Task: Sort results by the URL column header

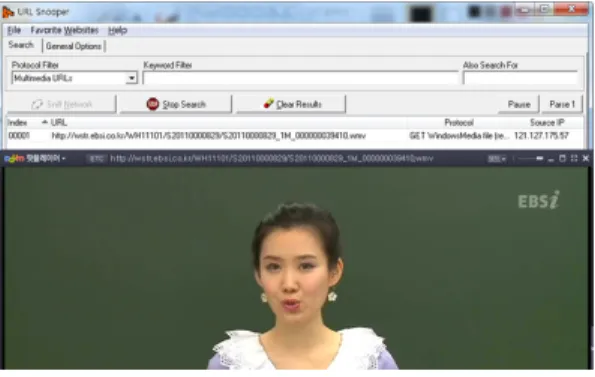Action: pos(59,123)
